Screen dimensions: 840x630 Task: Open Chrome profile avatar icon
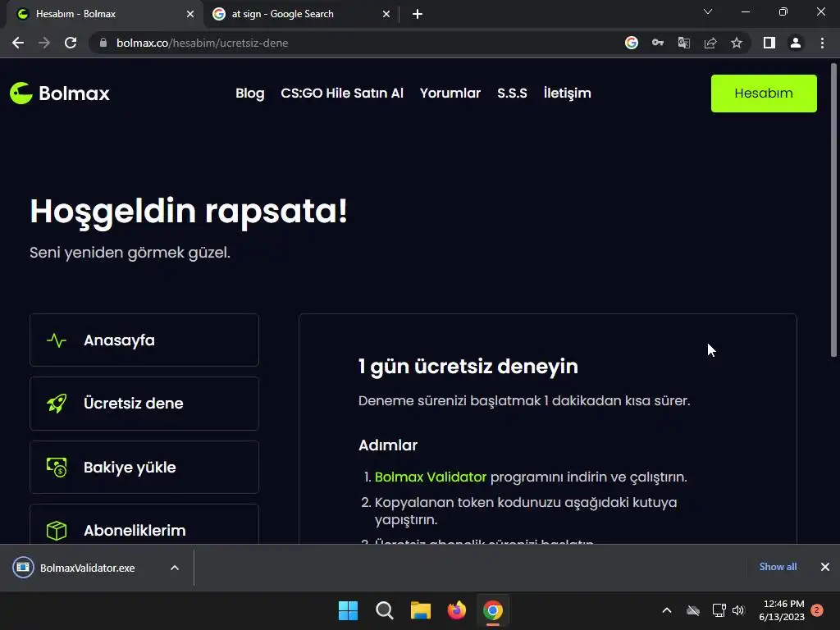click(796, 43)
